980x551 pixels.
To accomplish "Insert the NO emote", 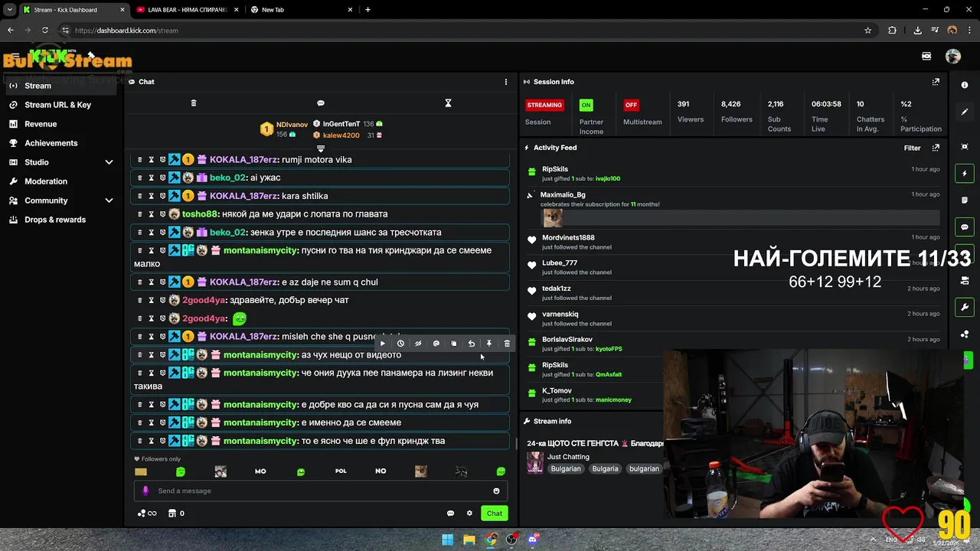I will point(381,471).
